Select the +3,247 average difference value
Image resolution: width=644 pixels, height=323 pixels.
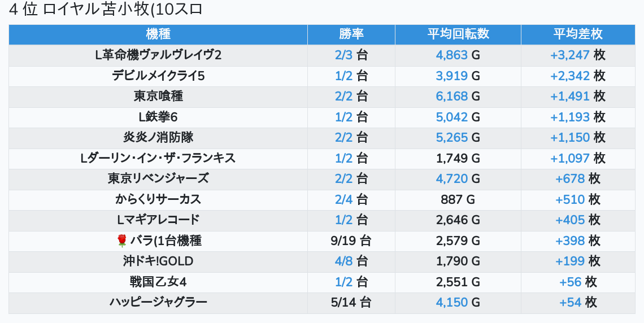point(569,55)
